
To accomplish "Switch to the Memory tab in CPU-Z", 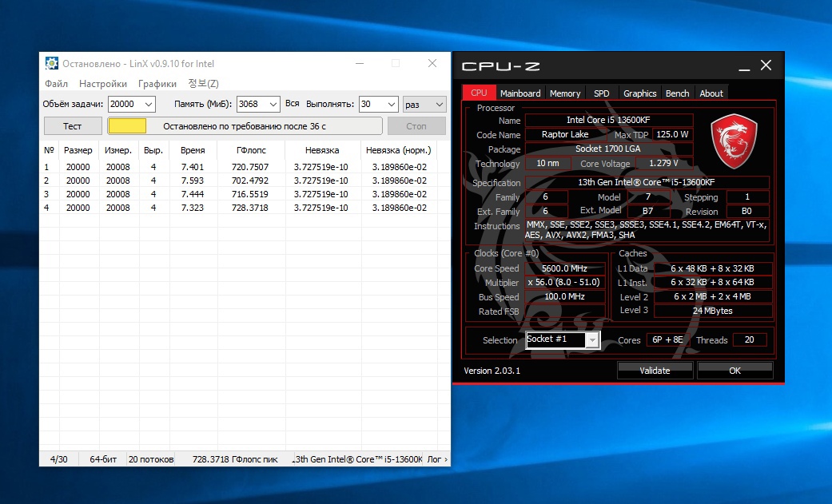I will (x=564, y=93).
